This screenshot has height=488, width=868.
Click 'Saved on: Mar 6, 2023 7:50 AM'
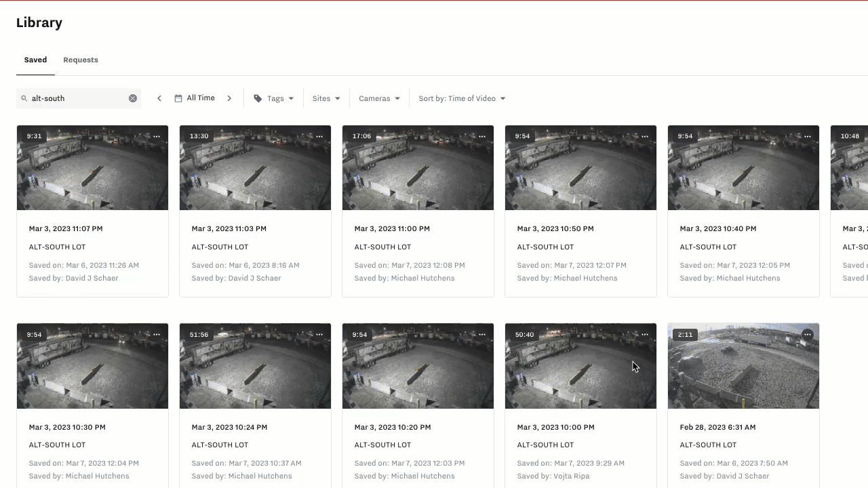(734, 463)
